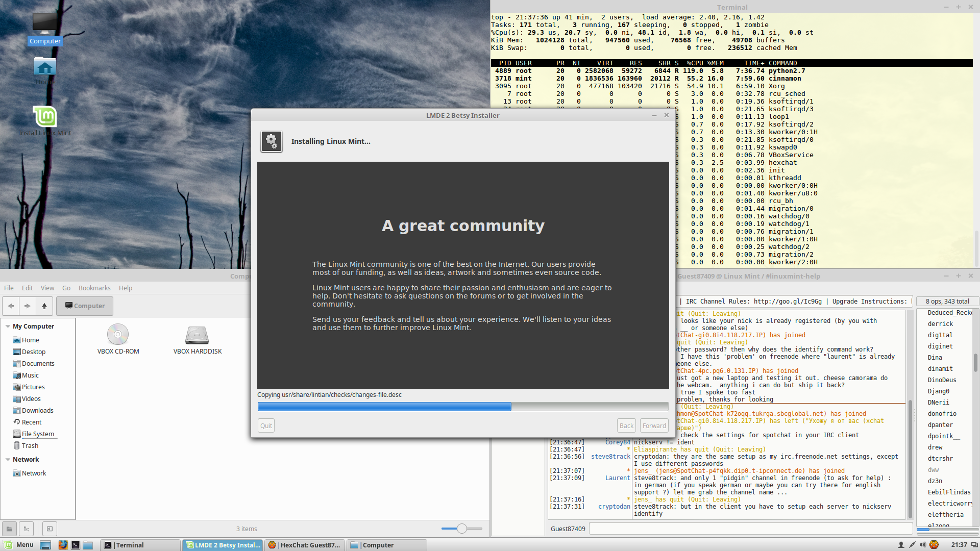Click the python2.7 process row in top
The height and width of the screenshot is (551, 980).
click(731, 71)
